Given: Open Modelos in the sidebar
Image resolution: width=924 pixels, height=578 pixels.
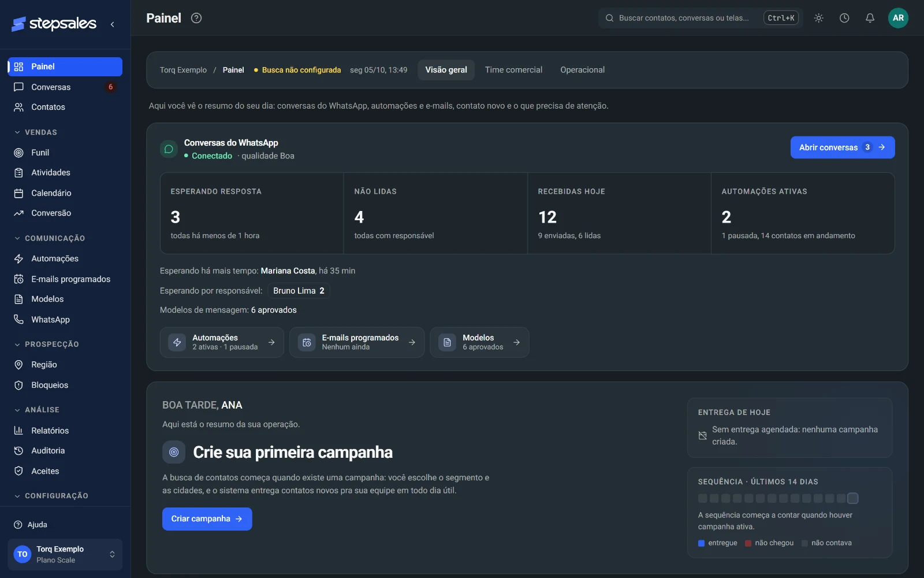Looking at the screenshot, I should (65, 299).
